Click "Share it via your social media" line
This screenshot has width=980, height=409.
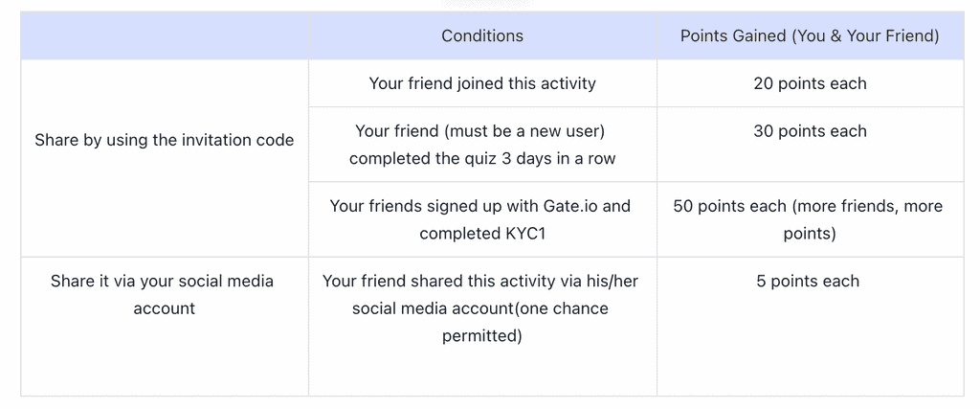165,281
